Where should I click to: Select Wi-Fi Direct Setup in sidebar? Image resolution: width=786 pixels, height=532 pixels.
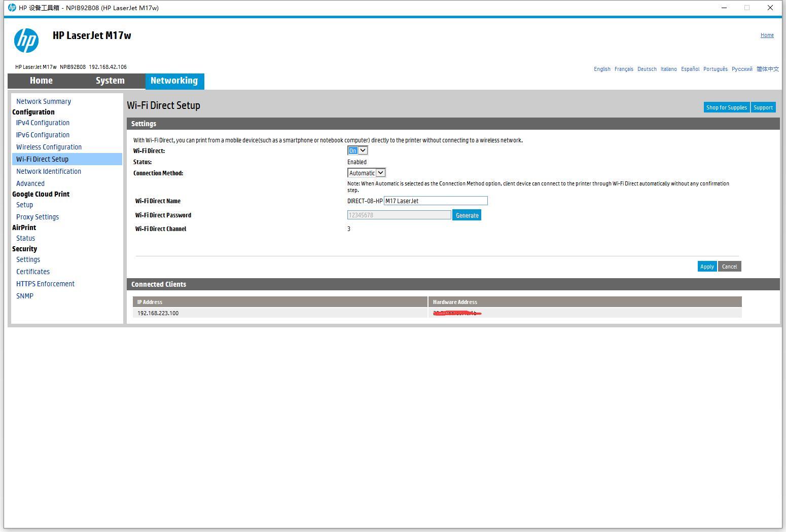click(x=67, y=159)
